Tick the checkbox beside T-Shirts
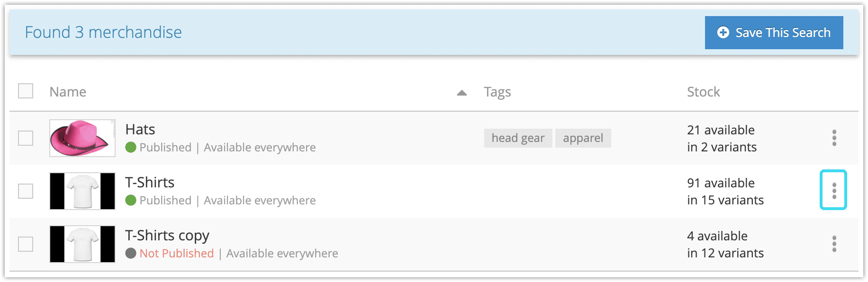868x282 pixels. pos(26,191)
